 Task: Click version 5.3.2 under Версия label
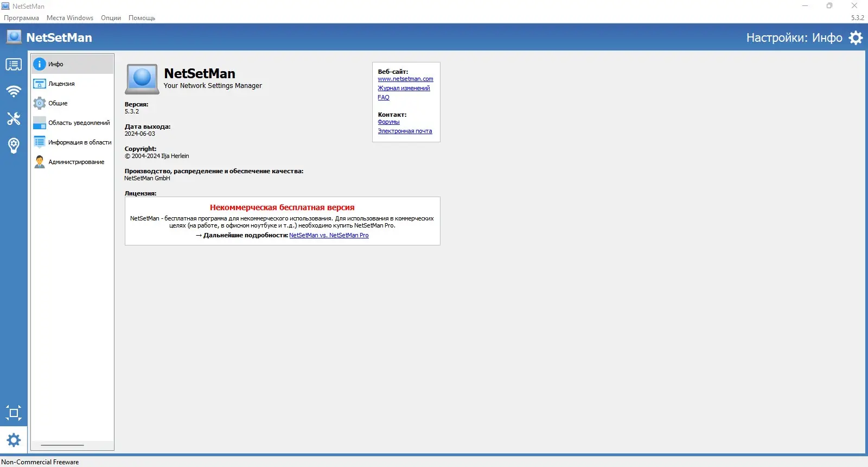[132, 111]
